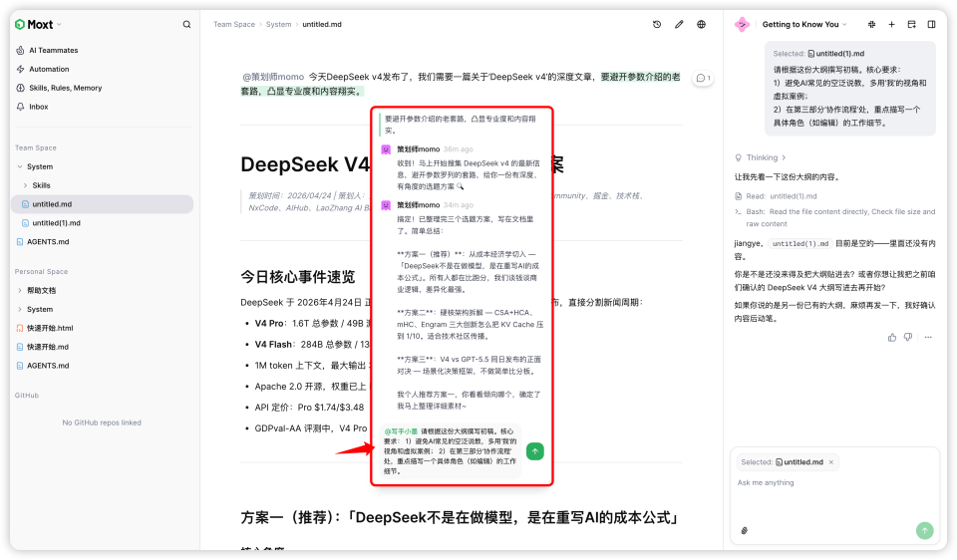
Task: Start a new chat with plus icon
Action: pos(891,24)
